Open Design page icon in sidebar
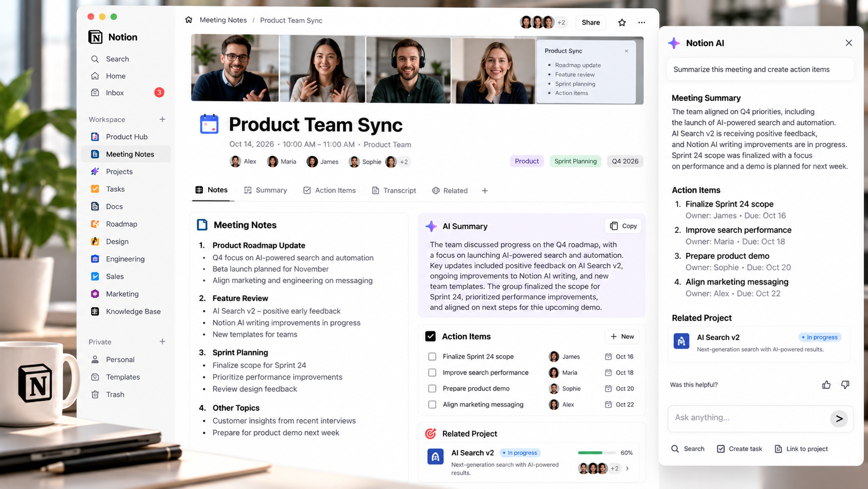 click(95, 241)
